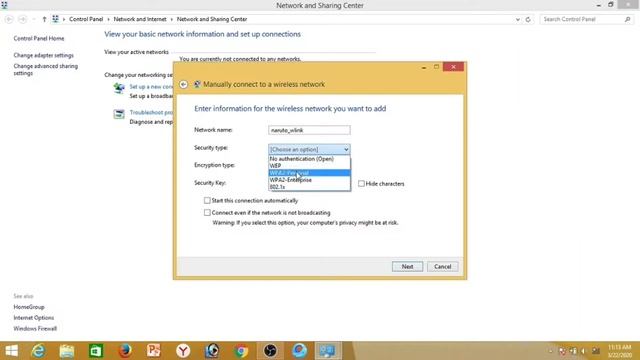
Task: Launch Firefox from the taskbar
Action: (125, 351)
